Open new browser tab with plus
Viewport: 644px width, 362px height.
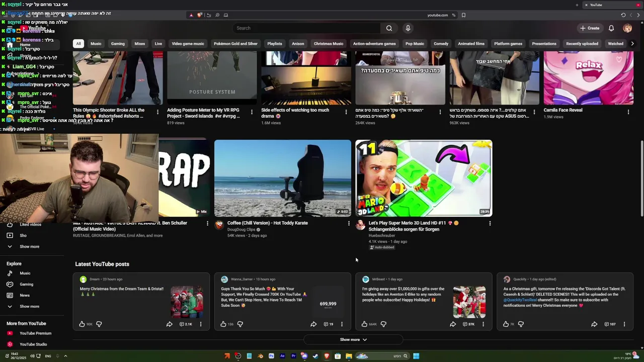point(577,5)
